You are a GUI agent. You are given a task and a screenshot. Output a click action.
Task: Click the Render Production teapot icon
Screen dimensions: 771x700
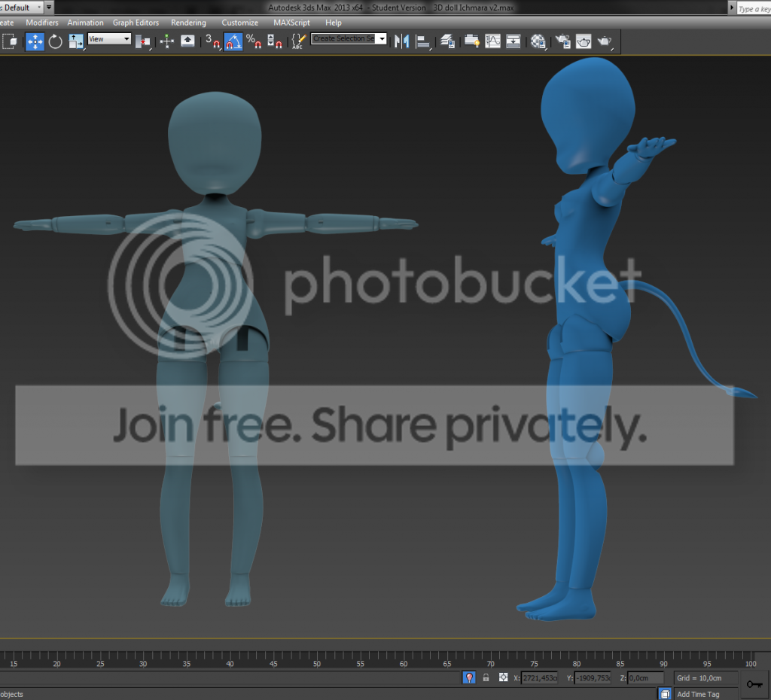pyautogui.click(x=605, y=42)
